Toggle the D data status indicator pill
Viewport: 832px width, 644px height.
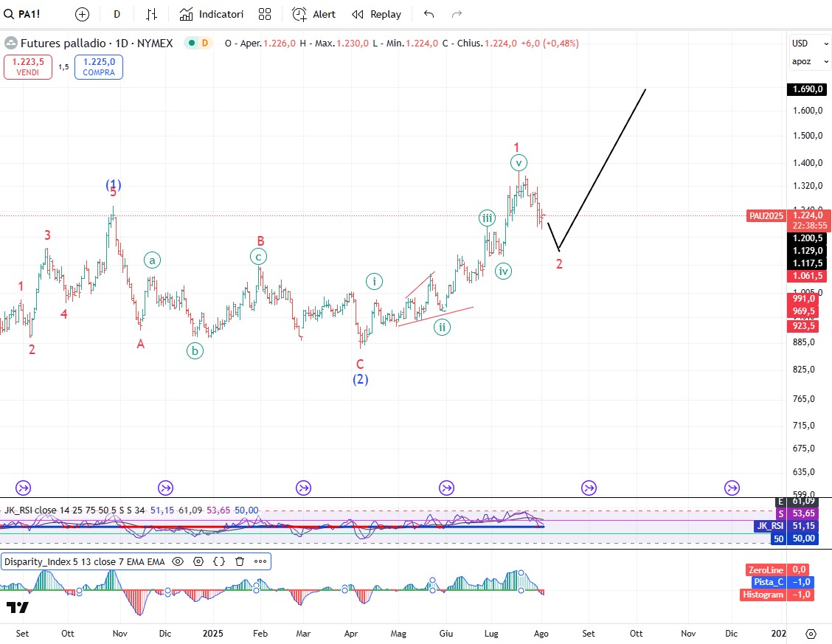point(198,43)
